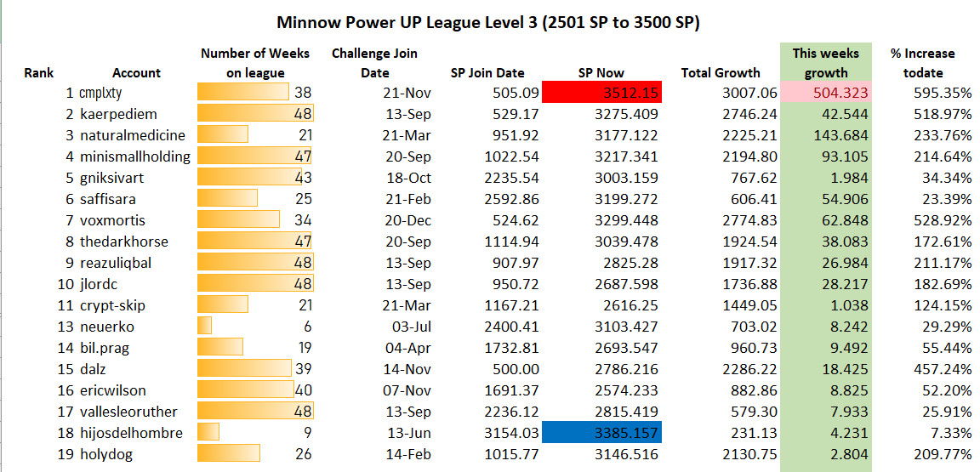Click account name 'hijosdelhombre'

coord(131,433)
